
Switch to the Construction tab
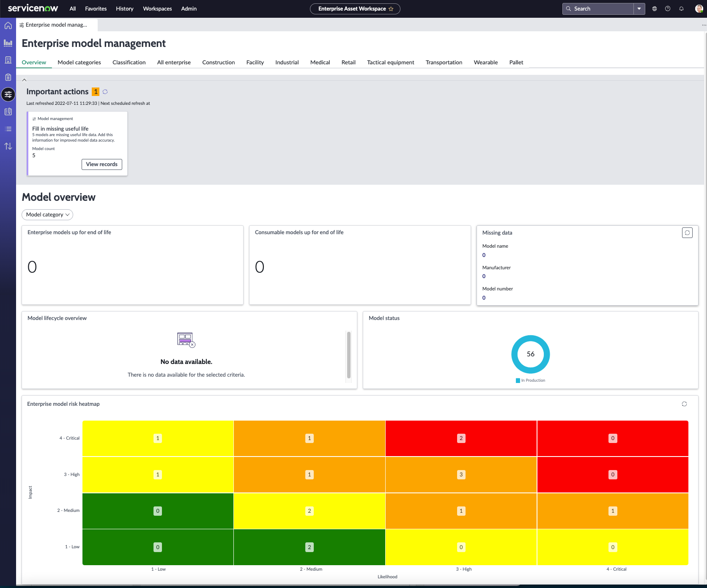tap(219, 63)
